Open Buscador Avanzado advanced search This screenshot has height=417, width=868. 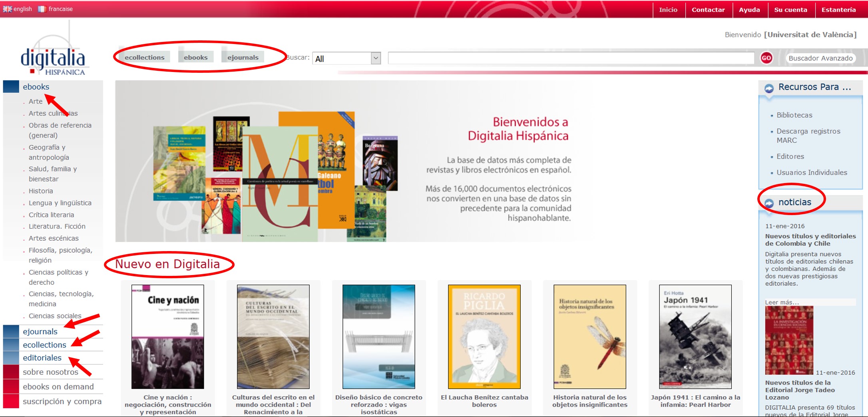[x=820, y=58]
